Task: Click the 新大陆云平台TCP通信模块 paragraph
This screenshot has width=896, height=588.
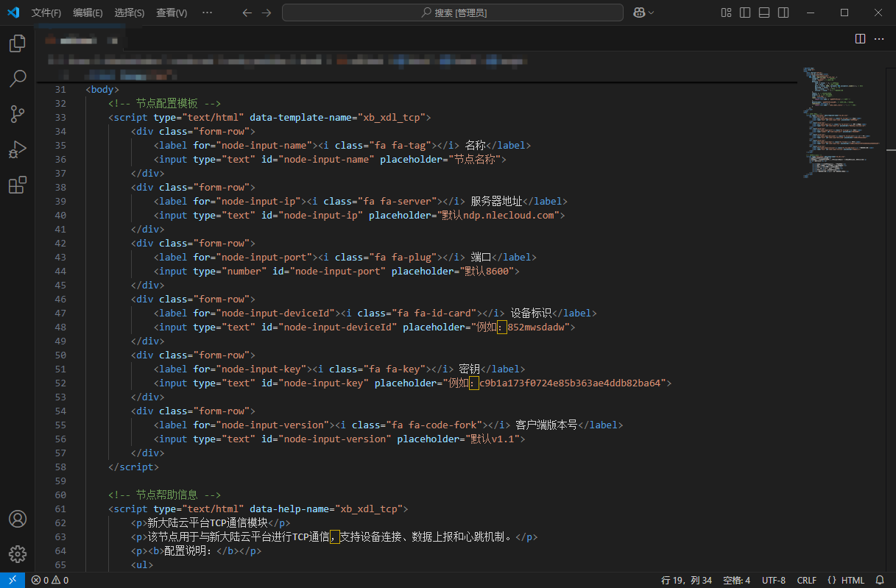Action: (x=208, y=523)
